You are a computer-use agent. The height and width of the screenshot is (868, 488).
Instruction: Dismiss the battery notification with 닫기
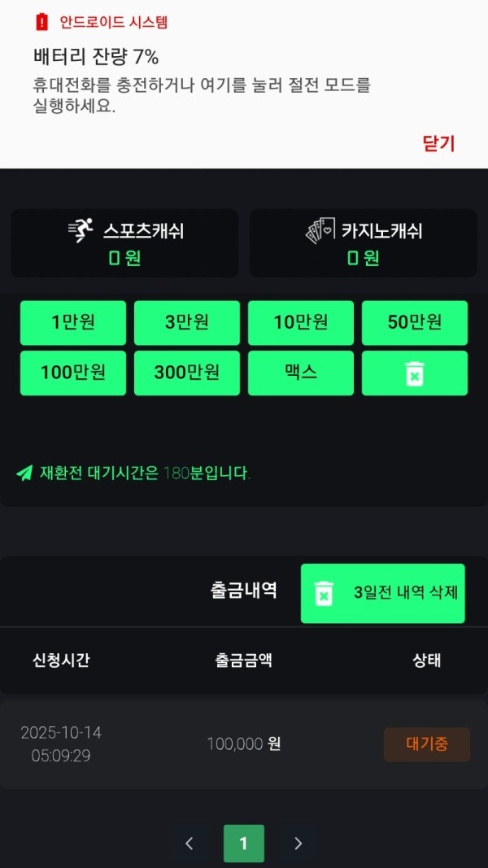click(x=438, y=144)
